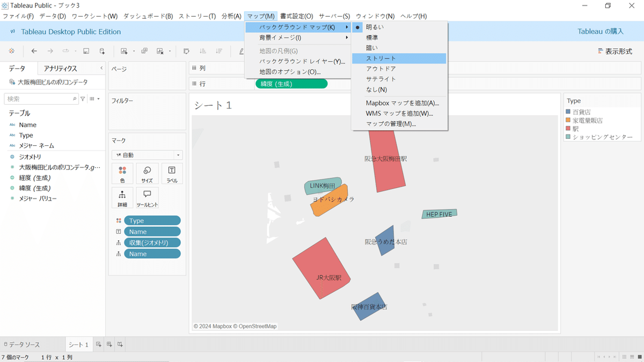Click the 表示形式 Show Me button

click(x=615, y=51)
